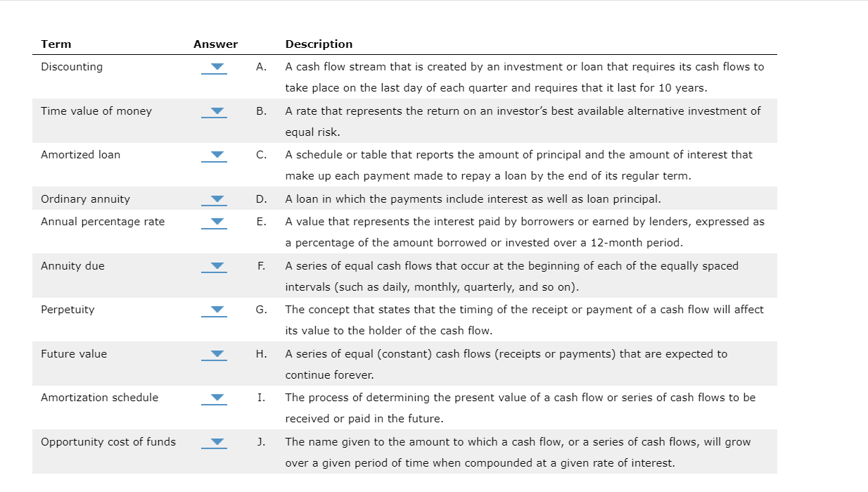Open the answer dropdown for Ordinary annuity
Viewport: 868px width, 492px height.
(x=215, y=200)
